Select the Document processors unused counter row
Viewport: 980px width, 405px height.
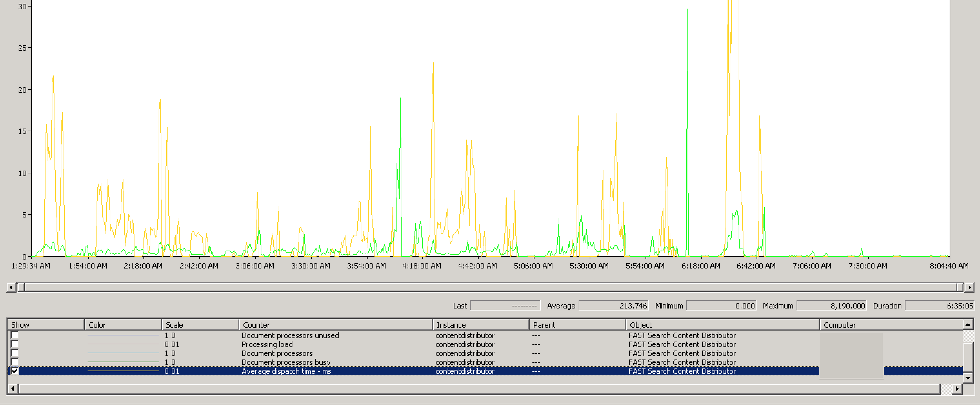point(486,335)
